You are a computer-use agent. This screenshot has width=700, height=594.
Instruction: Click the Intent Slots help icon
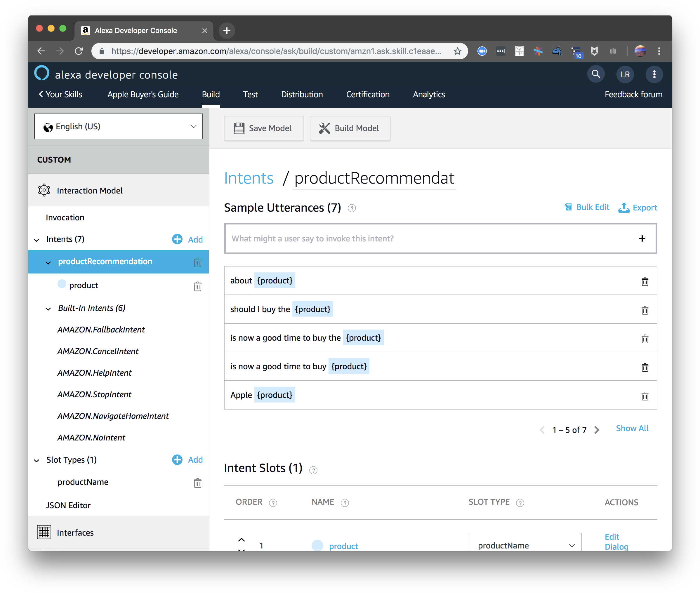click(313, 470)
